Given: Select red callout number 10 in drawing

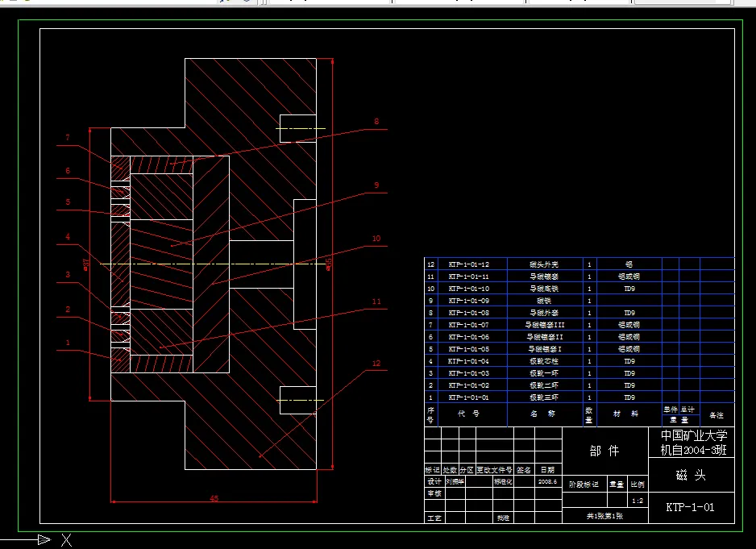Looking at the screenshot, I should [x=376, y=239].
